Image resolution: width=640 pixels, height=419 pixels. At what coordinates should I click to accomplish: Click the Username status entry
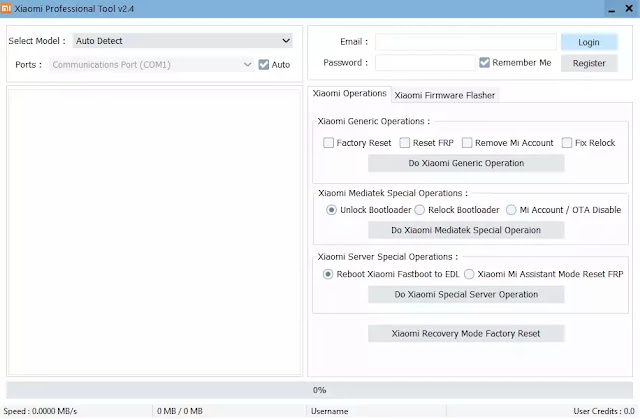tap(329, 411)
